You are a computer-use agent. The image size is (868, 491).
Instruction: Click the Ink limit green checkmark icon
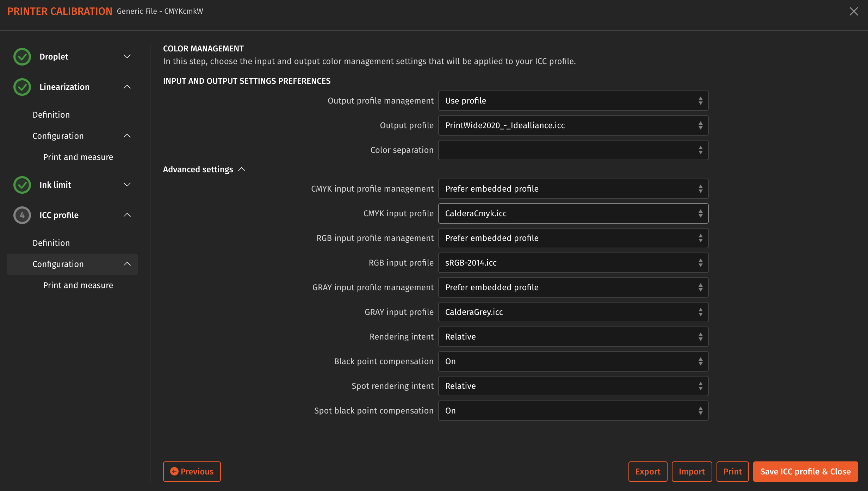pyautogui.click(x=22, y=185)
